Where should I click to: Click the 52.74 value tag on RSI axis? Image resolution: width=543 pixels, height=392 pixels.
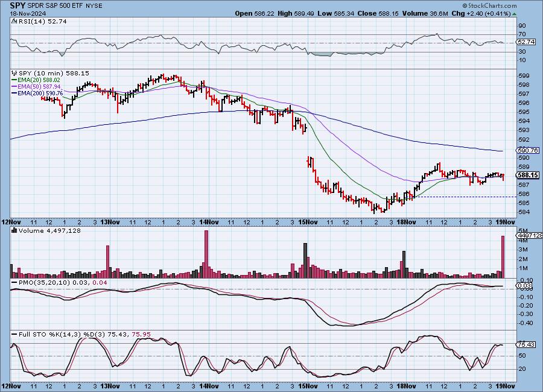pyautogui.click(x=526, y=42)
